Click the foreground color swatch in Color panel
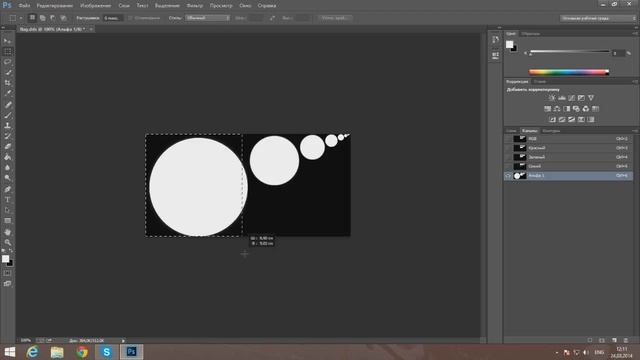Viewport: 640px width, 360px height. 509,44
